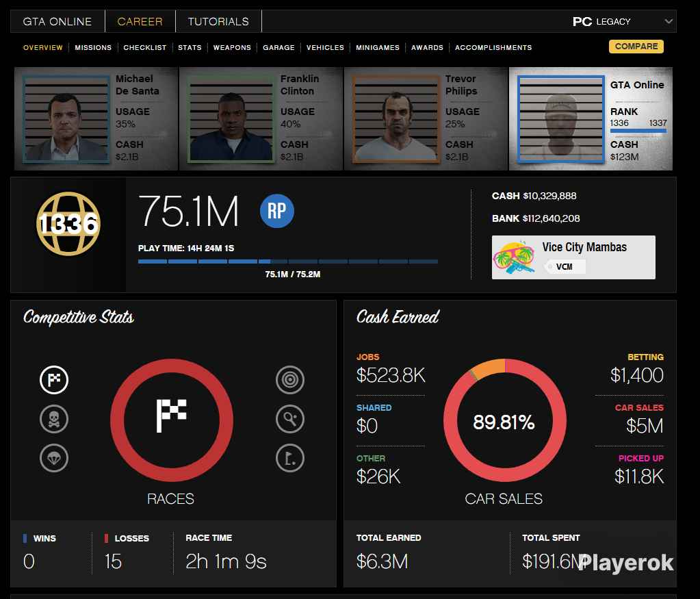Open the CHECKLIST submenu item
This screenshot has width=700, height=599.
pos(144,47)
